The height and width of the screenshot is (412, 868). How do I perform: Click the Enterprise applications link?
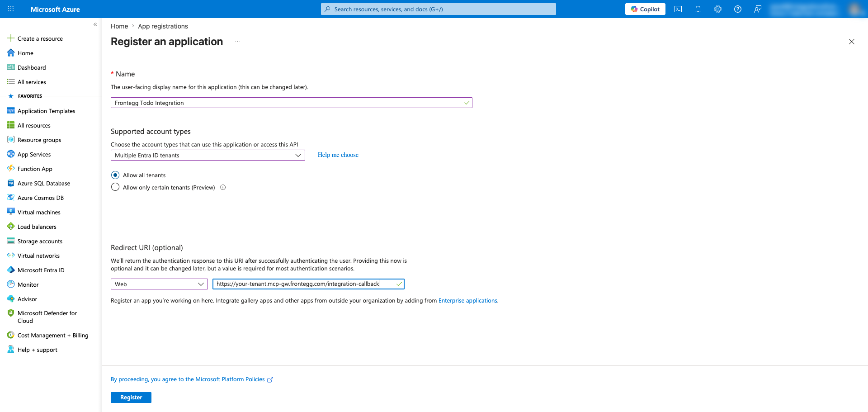pos(468,300)
